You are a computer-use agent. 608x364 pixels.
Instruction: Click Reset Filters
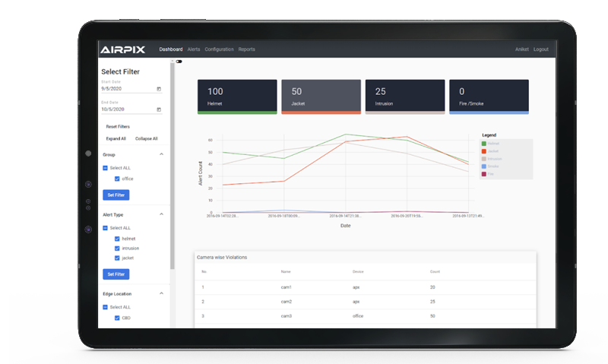click(x=118, y=126)
